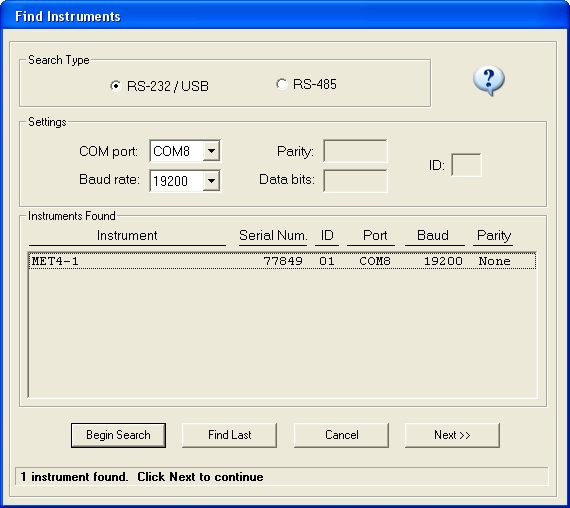Click Port column header
Viewport: 570px width, 508px height.
point(375,236)
